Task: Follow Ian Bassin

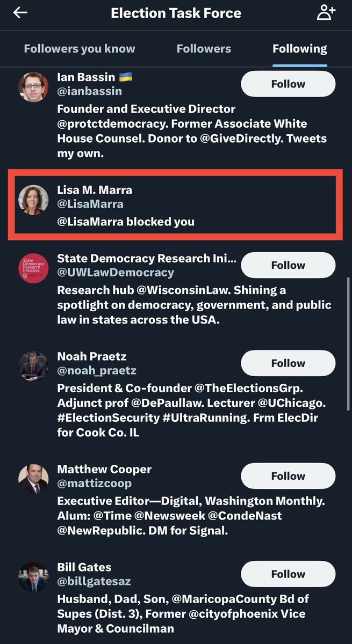Action: coord(288,84)
